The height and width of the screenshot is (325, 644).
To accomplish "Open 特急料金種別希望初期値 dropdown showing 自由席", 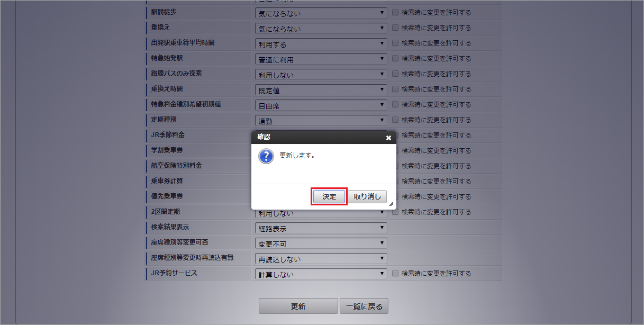I will [x=321, y=105].
